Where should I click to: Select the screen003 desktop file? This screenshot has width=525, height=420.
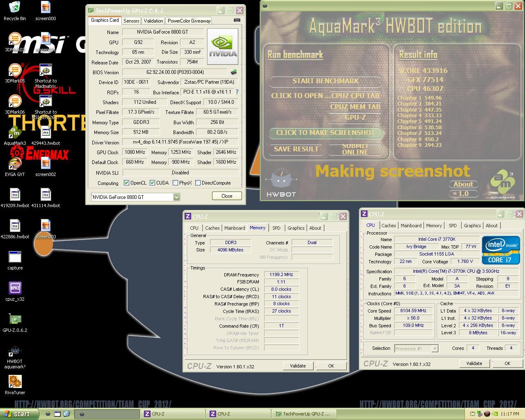pyautogui.click(x=46, y=229)
